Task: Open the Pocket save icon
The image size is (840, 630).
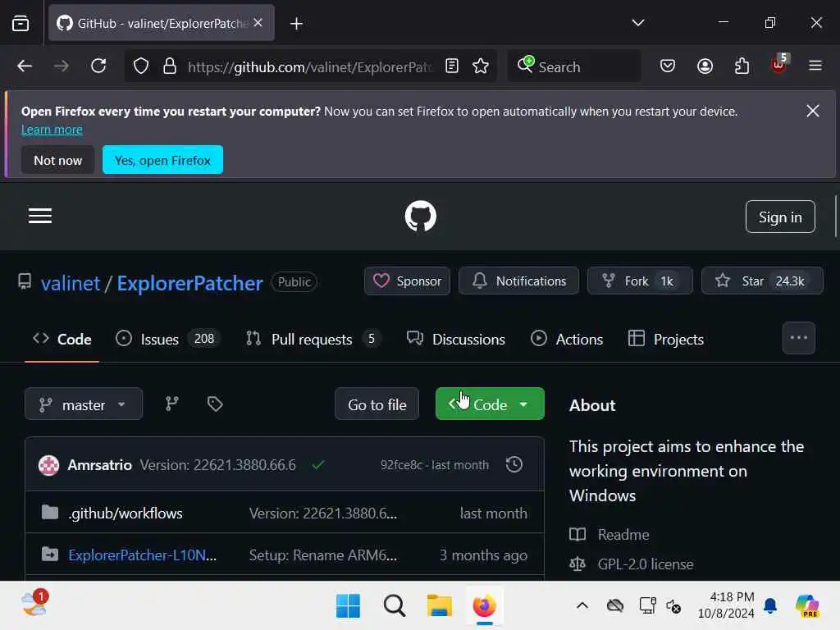Action: click(668, 66)
